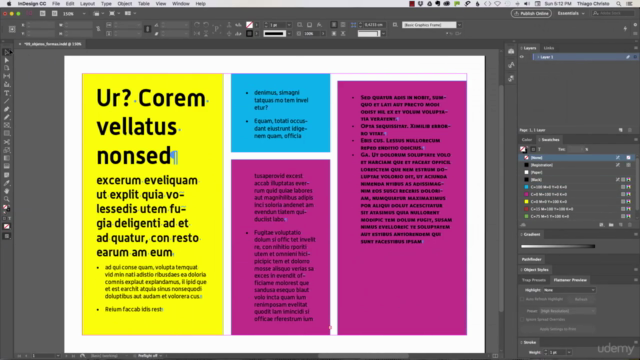Open the control bar stroke weight 1 pt dropdown

(x=289, y=25)
